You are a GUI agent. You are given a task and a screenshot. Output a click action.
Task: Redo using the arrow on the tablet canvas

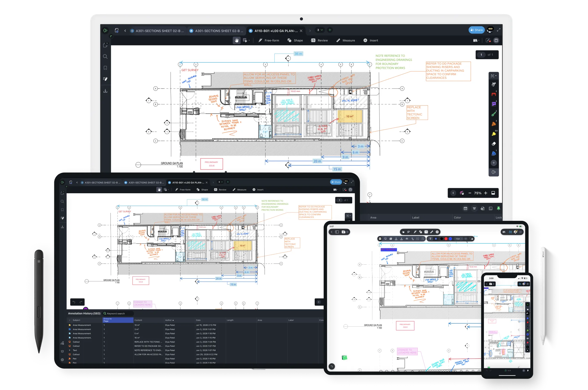[81, 302]
